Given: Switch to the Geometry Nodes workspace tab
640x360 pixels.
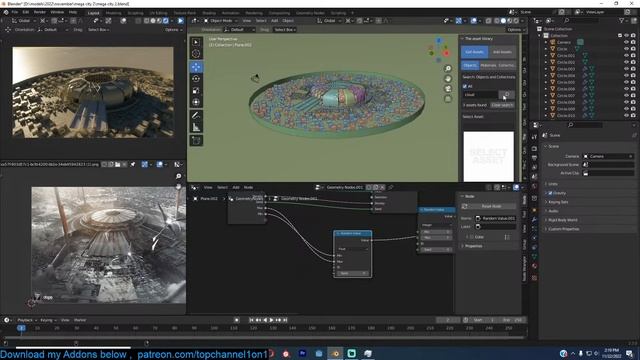Looking at the screenshot, I should coord(310,13).
